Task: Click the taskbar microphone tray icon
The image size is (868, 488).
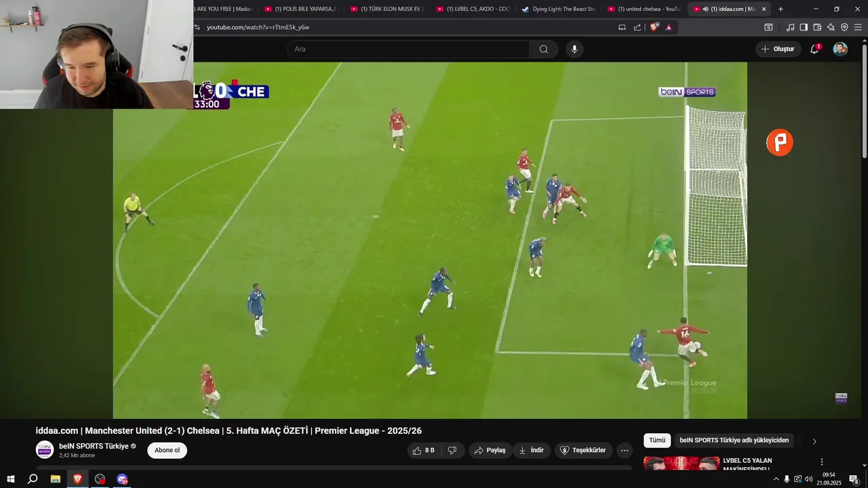Action: 787,479
